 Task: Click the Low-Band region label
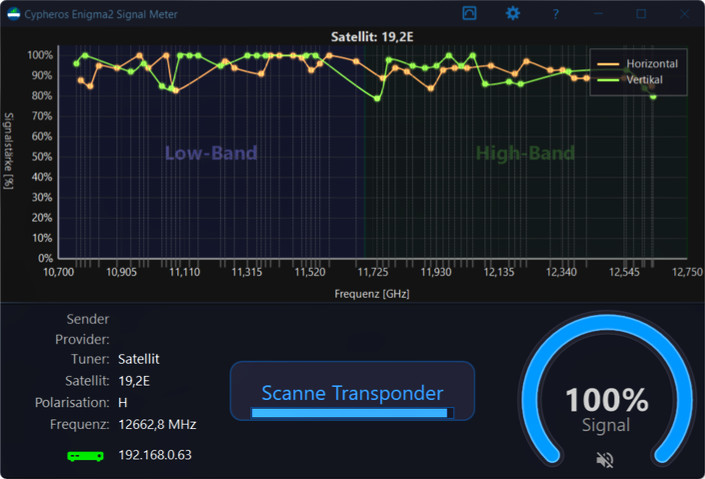[211, 153]
